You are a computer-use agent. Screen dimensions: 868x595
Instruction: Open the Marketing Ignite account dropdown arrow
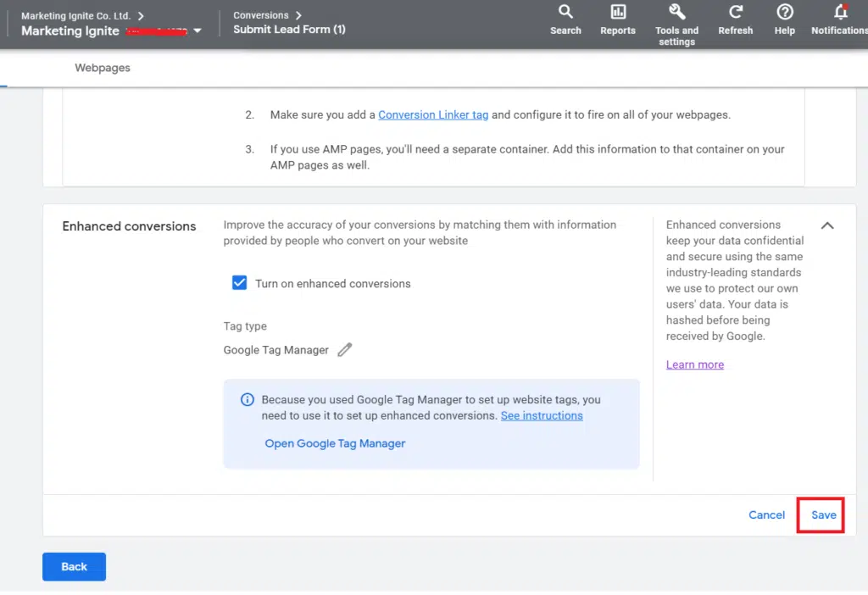(x=198, y=31)
